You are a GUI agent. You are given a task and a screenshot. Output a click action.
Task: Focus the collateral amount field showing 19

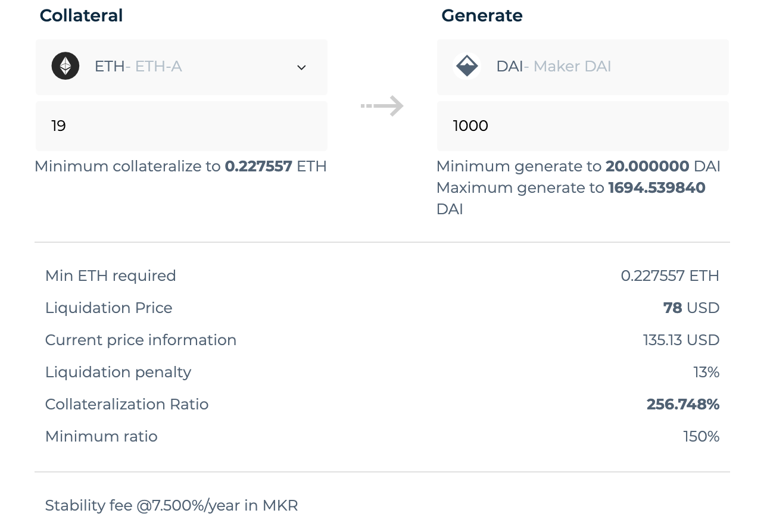[182, 126]
